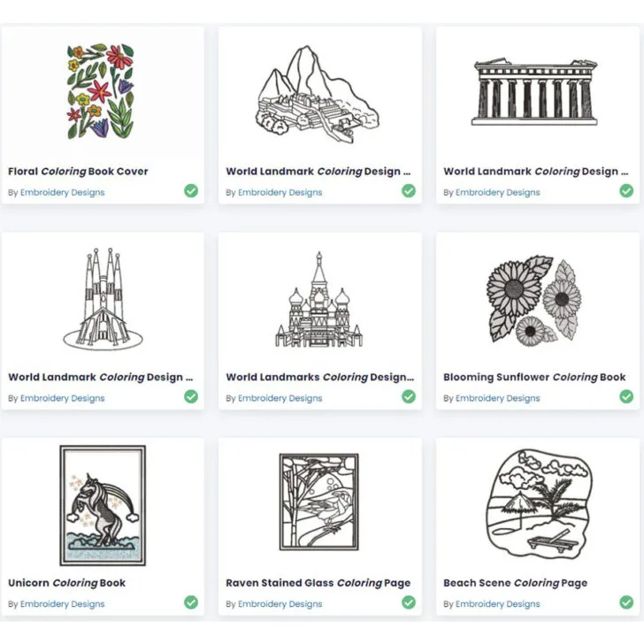
Task: Click green checkmark on Blooming Sunflower Coloring Book
Action: pos(626,396)
